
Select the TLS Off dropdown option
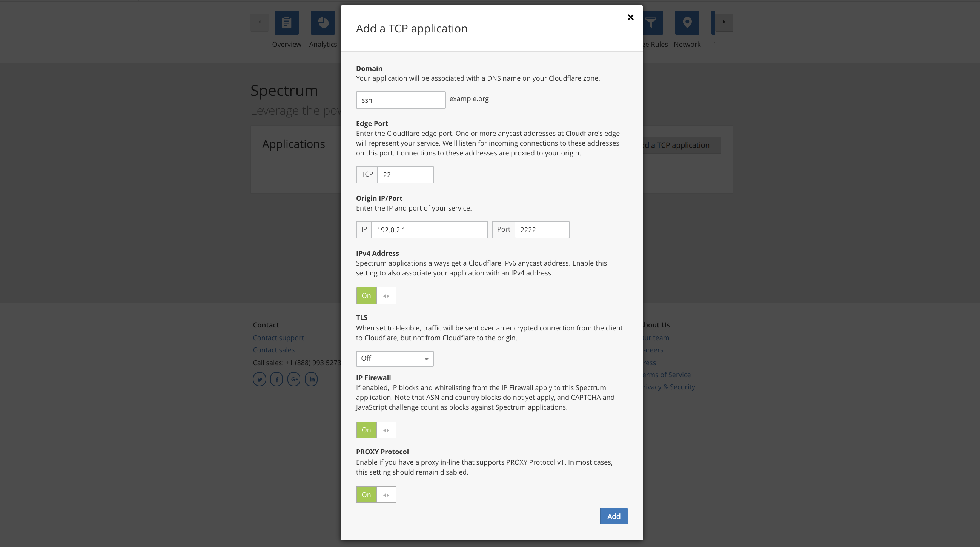[x=395, y=358]
